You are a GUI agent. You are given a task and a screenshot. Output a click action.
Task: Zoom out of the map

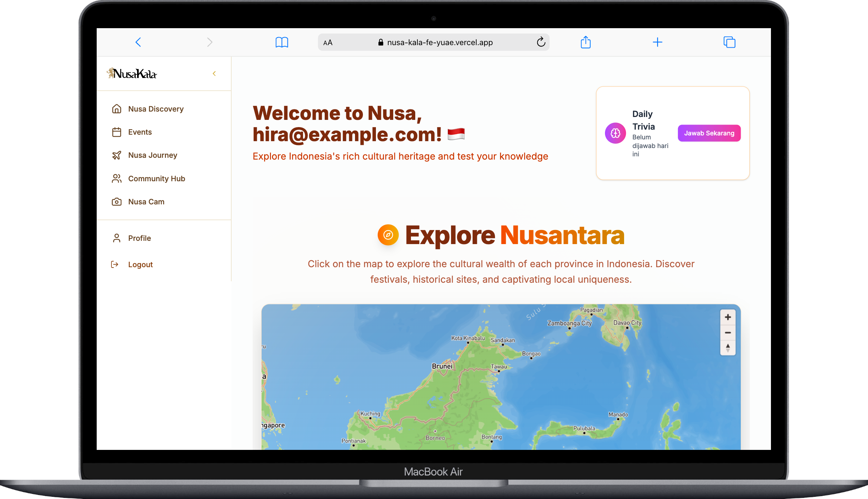728,333
